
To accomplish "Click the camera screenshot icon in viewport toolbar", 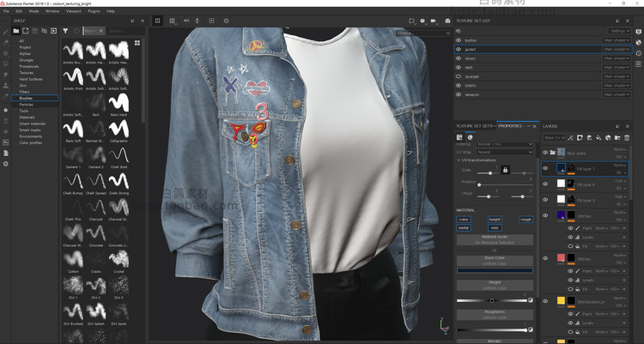I will (x=447, y=21).
